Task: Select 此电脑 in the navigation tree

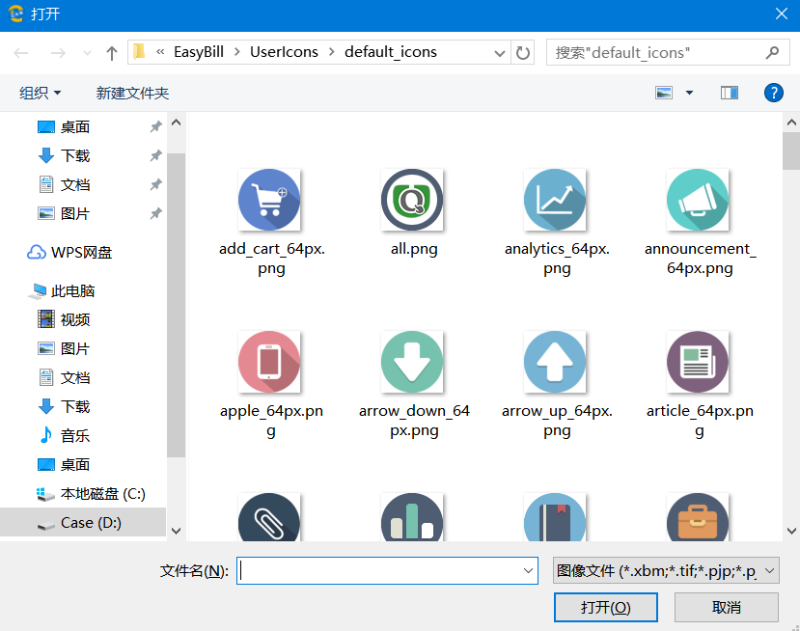Action: coord(62,291)
